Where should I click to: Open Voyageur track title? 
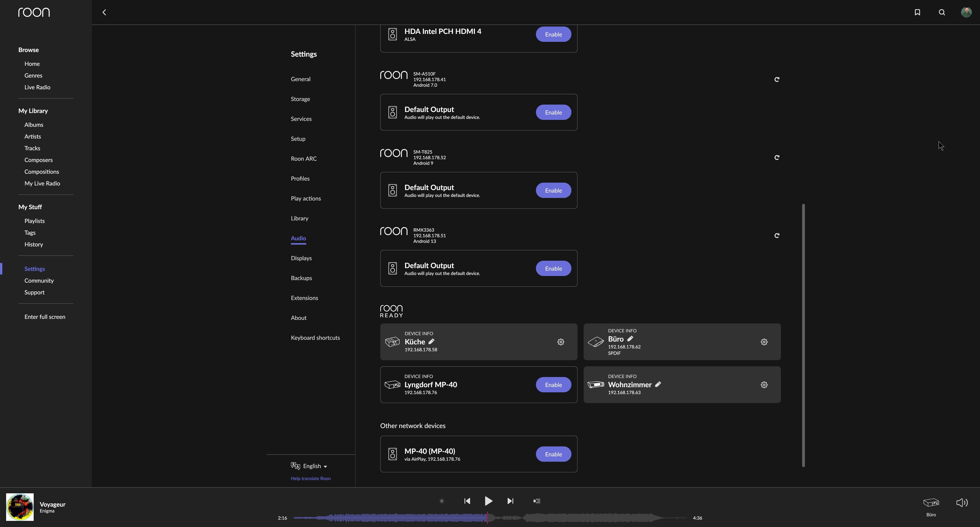[53, 505]
